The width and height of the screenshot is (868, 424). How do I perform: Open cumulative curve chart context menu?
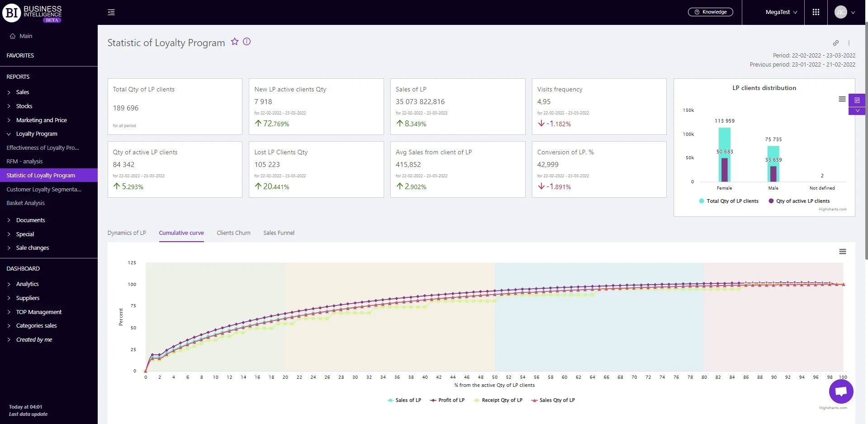tap(842, 252)
